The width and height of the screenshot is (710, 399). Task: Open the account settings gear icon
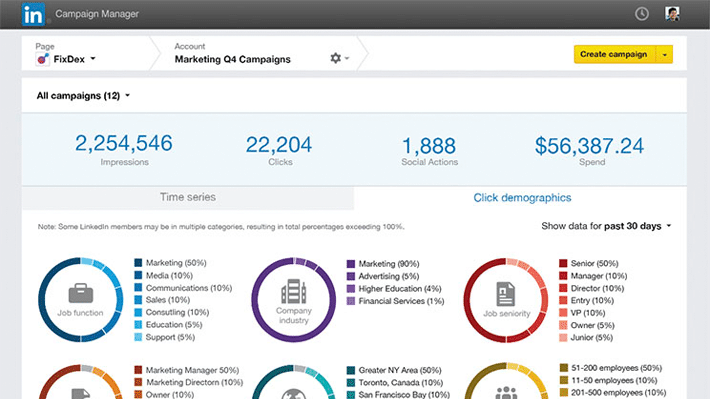(335, 58)
